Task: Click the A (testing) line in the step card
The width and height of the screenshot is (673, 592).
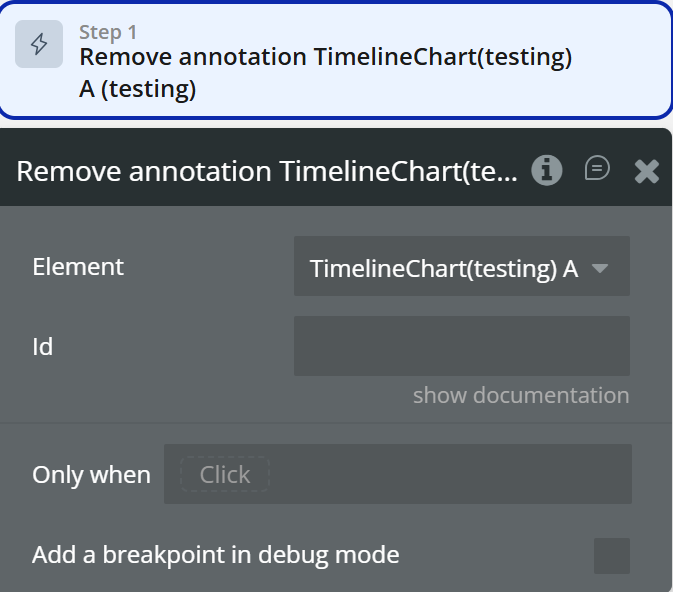Action: (x=137, y=89)
